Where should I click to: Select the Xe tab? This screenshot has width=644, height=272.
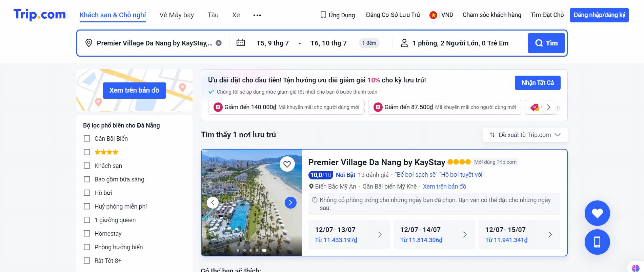coord(236,15)
